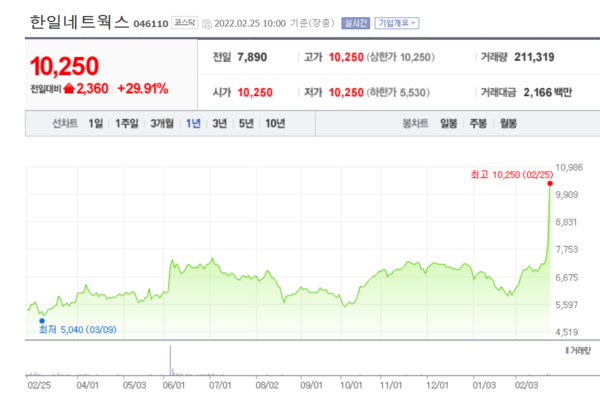Show the 10년 chart range

[x=275, y=124]
